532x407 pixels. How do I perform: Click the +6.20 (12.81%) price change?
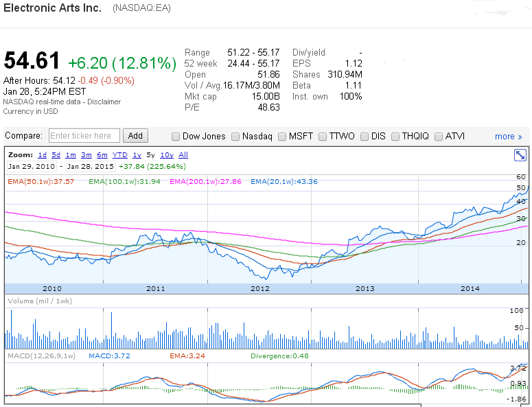point(122,63)
